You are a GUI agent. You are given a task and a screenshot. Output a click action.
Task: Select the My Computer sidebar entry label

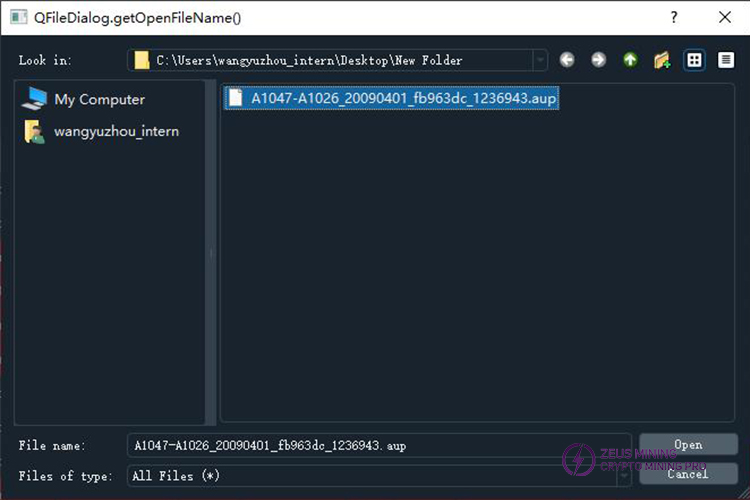(99, 99)
